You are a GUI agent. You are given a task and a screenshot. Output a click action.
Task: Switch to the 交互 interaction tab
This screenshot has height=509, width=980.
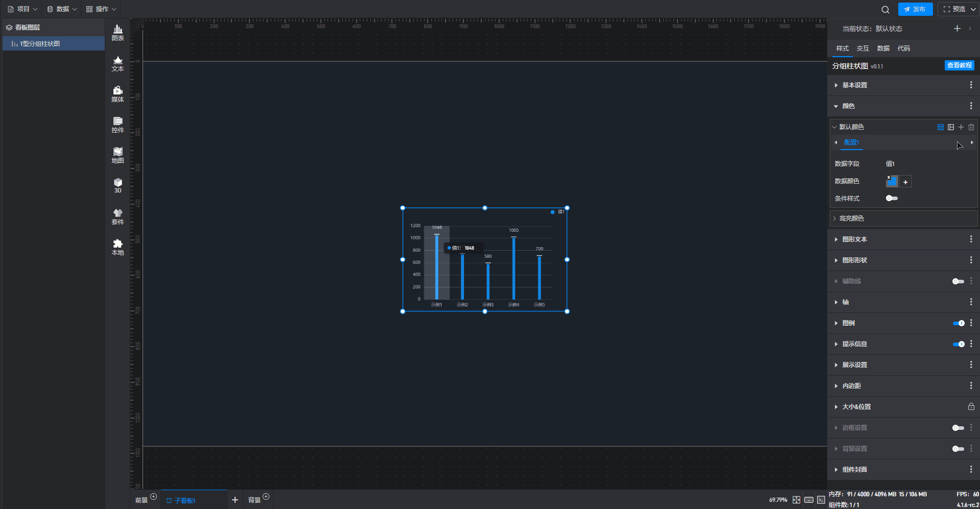(862, 49)
